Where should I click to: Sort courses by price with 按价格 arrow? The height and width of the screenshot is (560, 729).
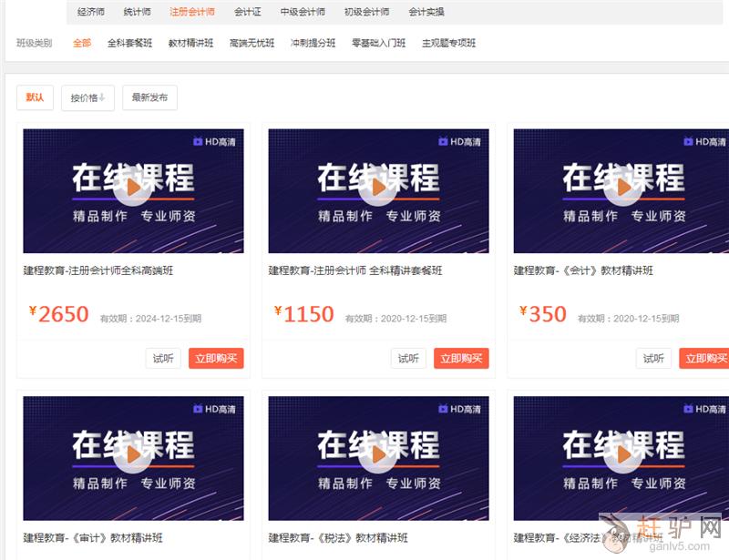(87, 98)
